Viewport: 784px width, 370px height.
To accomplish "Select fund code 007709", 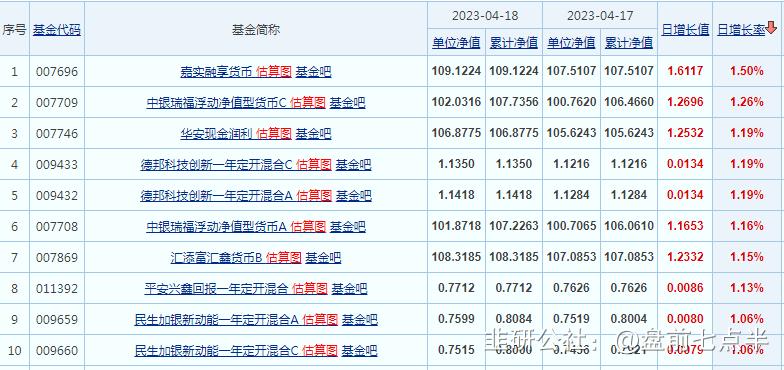I will [57, 103].
